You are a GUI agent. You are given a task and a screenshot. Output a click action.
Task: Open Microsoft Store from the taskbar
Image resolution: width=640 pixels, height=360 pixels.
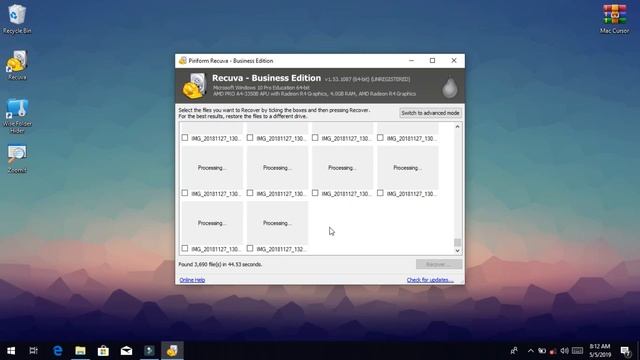103,351
